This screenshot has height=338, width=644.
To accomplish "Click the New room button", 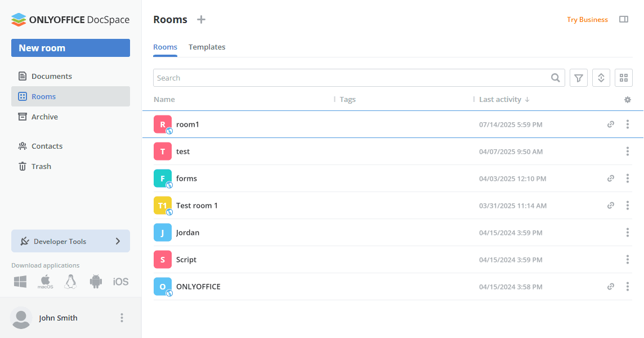I will 70,48.
